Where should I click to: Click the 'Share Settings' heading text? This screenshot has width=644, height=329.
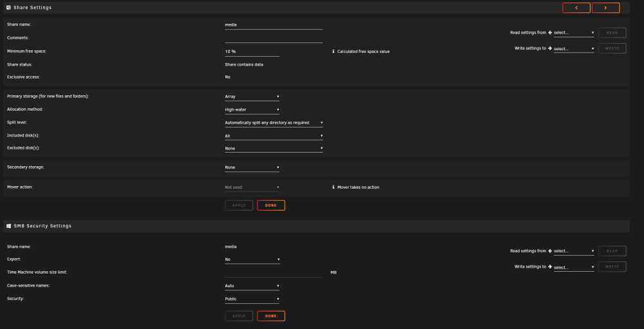coord(32,7)
